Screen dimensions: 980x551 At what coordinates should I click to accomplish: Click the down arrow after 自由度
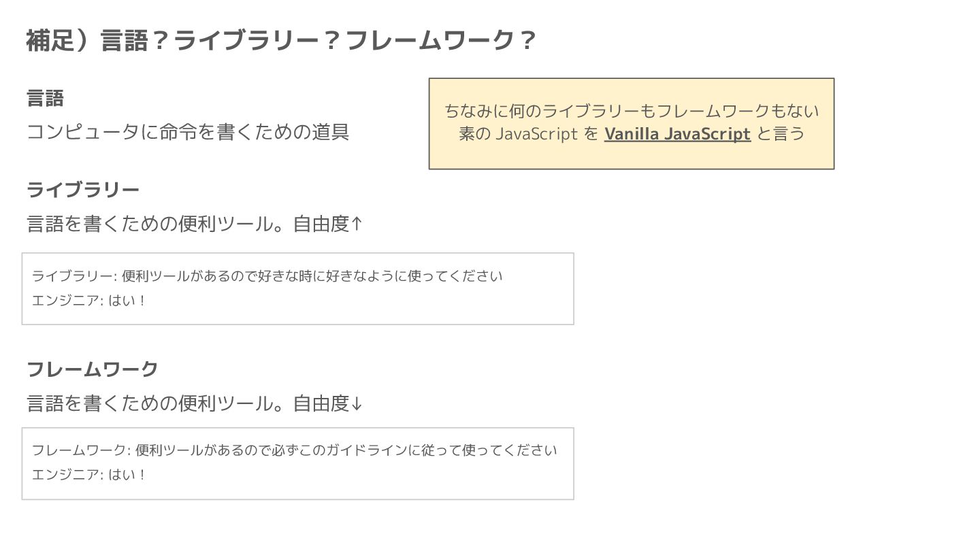pos(357,403)
